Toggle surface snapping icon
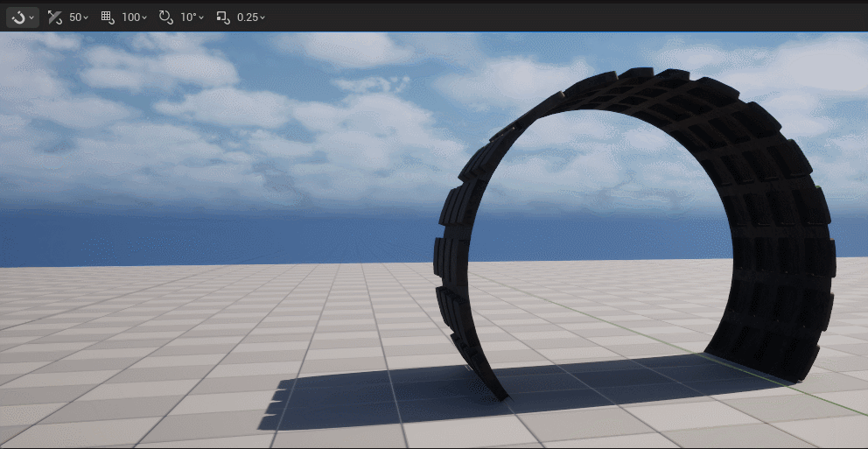The width and height of the screenshot is (868, 449). click(55, 18)
